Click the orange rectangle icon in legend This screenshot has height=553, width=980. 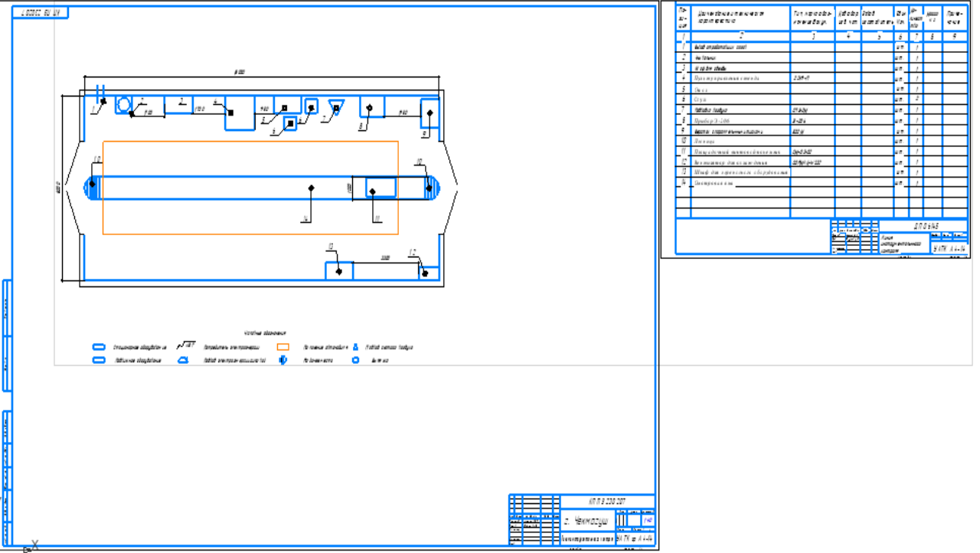point(283,347)
